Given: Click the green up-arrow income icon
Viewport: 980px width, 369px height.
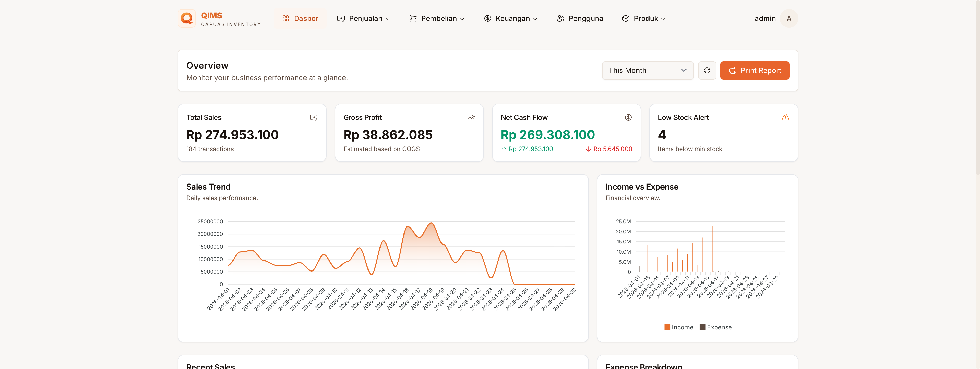Looking at the screenshot, I should 503,149.
